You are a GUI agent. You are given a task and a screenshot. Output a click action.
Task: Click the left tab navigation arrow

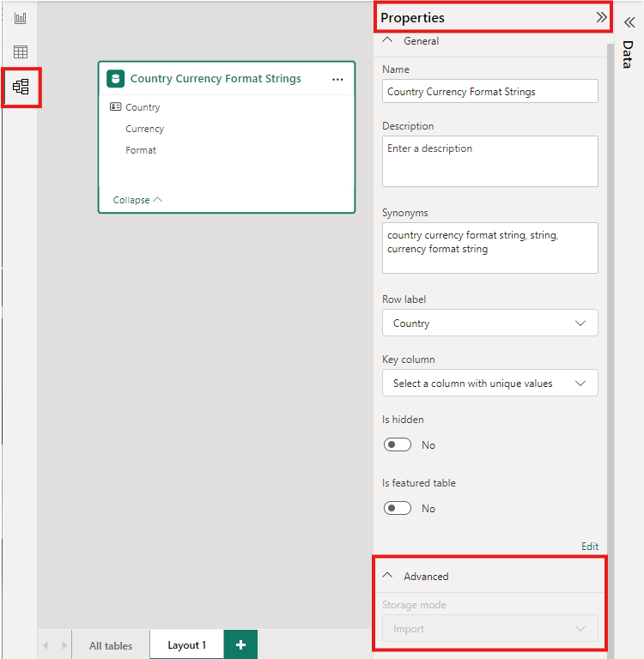[x=46, y=644]
